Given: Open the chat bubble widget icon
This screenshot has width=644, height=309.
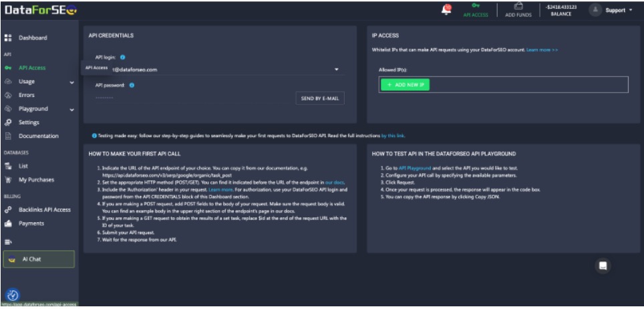Looking at the screenshot, I should tap(603, 266).
